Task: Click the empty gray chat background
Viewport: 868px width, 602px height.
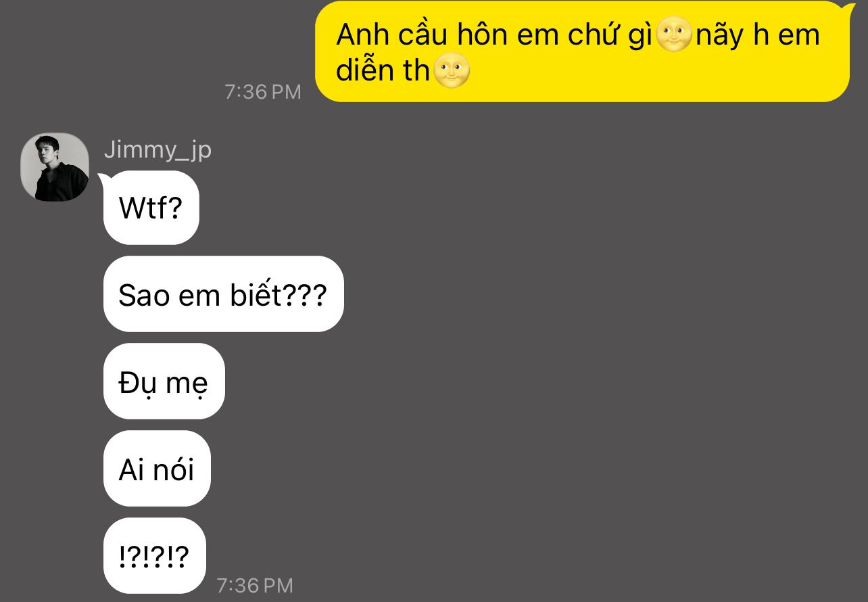Action: click(x=575, y=372)
